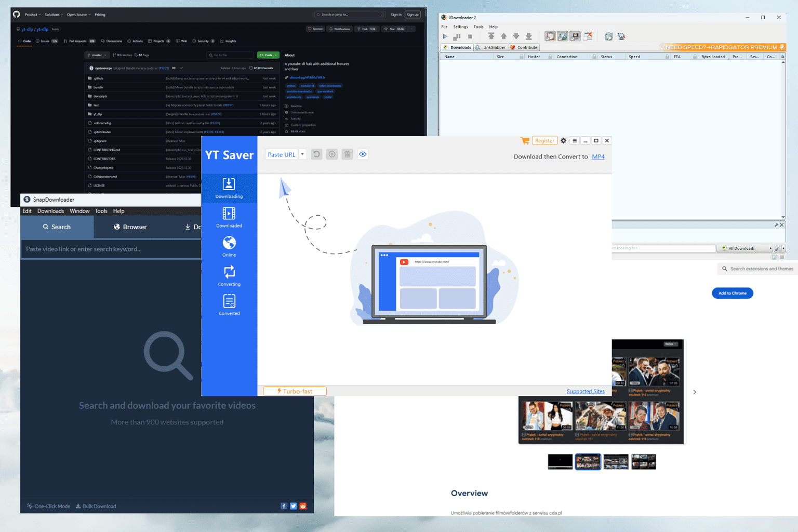Image resolution: width=798 pixels, height=532 pixels.
Task: Toggle JDownloader premium enable button
Action: click(575, 36)
